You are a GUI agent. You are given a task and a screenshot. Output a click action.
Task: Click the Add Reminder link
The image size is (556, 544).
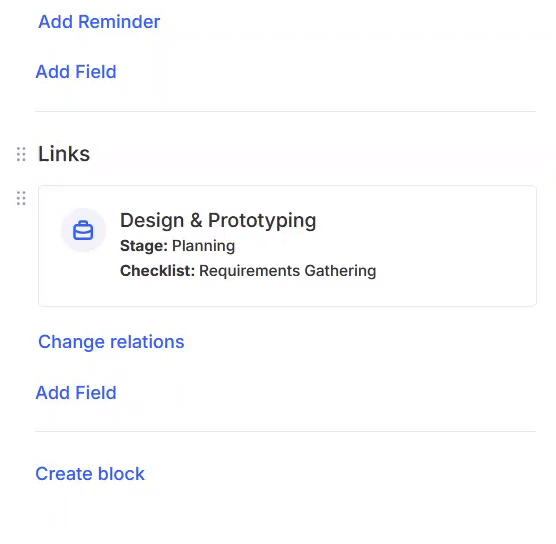(x=99, y=22)
